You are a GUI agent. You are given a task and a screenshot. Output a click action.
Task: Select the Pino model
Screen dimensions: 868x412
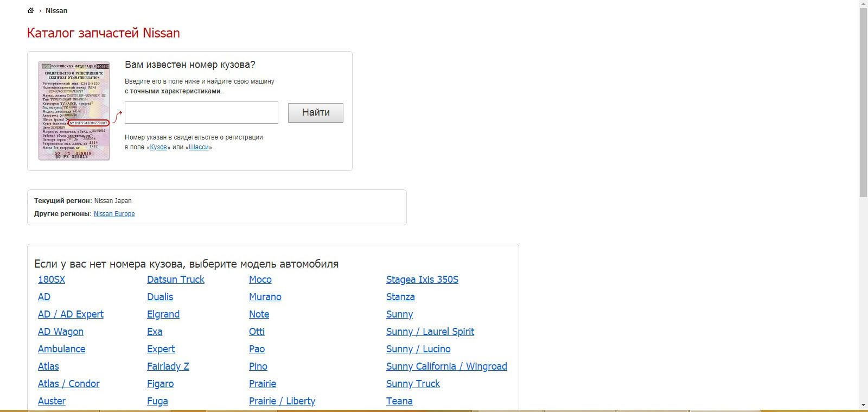click(258, 366)
